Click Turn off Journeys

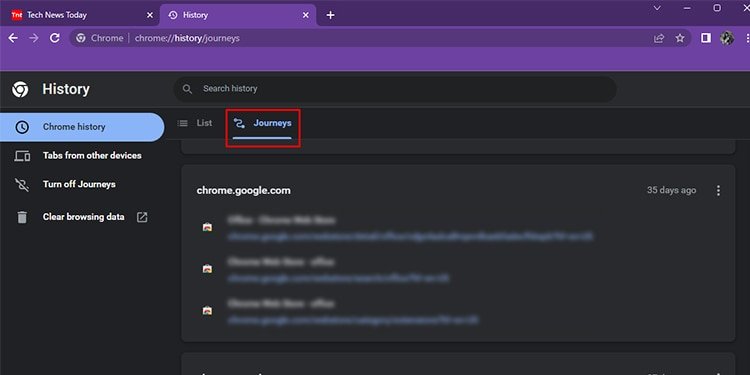click(79, 184)
